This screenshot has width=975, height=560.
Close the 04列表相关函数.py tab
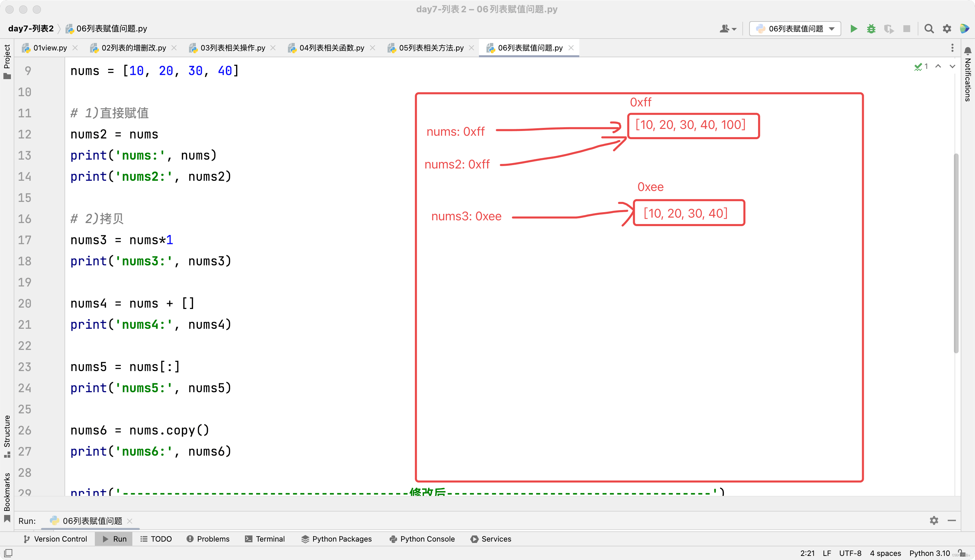[372, 48]
